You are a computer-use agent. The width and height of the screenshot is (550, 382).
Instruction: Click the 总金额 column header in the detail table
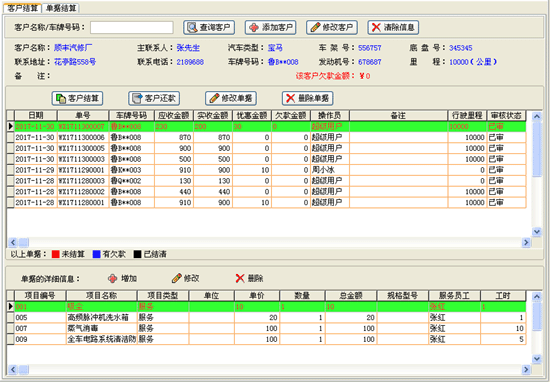click(x=351, y=296)
